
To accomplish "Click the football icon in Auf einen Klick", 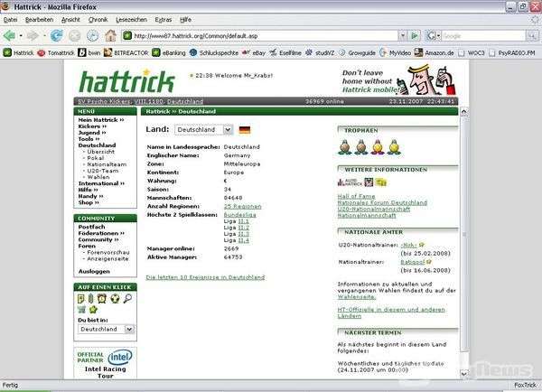I will point(115,298).
